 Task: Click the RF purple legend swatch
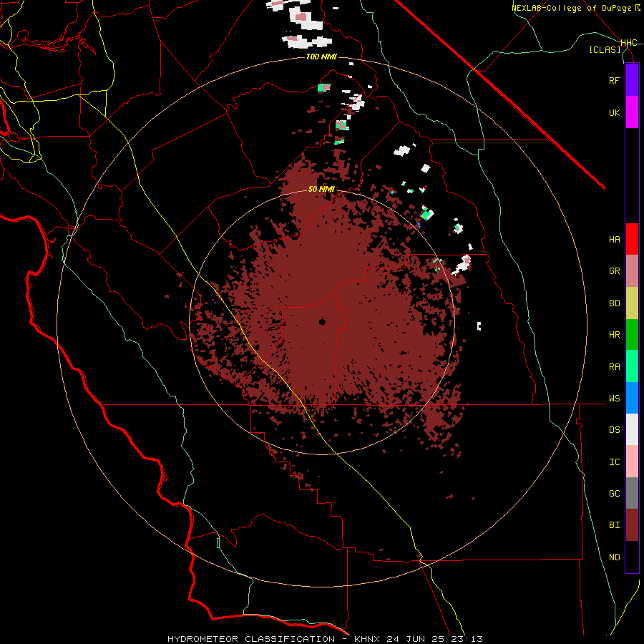click(x=632, y=80)
